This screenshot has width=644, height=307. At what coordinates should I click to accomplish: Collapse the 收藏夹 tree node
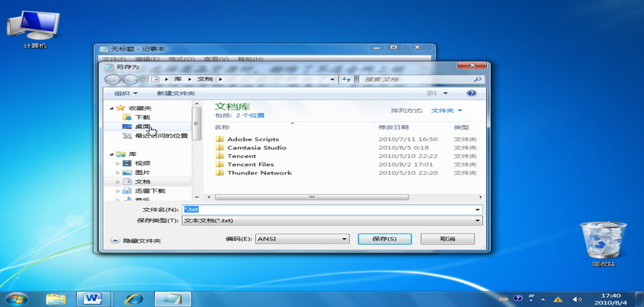click(112, 108)
